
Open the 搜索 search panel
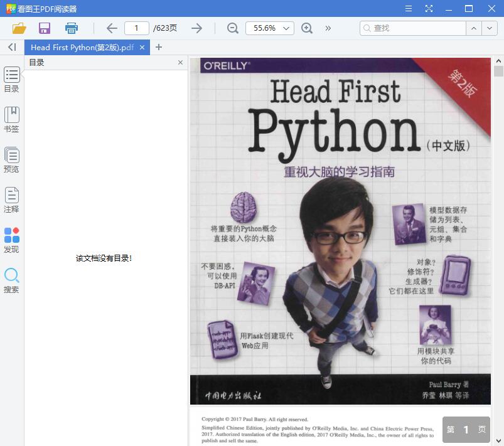click(x=11, y=280)
